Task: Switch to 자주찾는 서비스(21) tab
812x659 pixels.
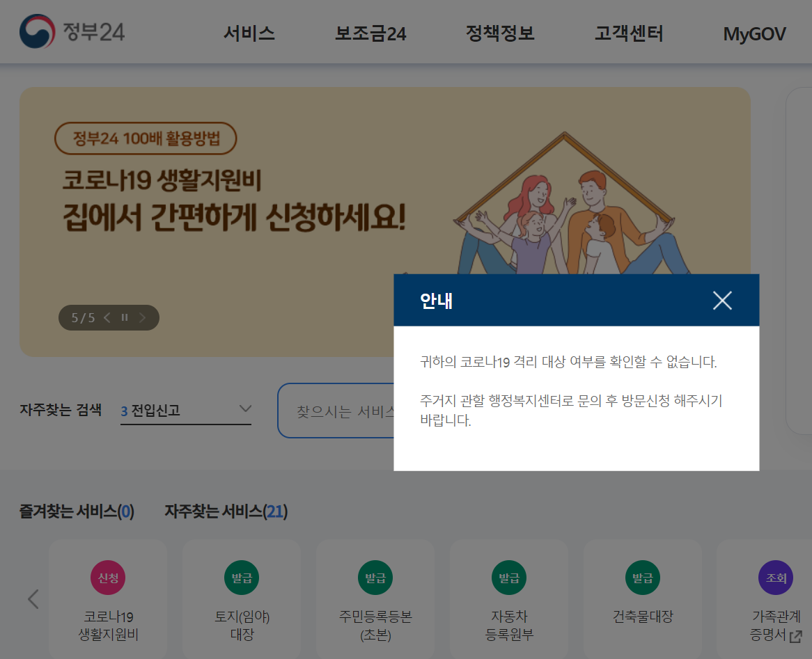Action: 226,511
